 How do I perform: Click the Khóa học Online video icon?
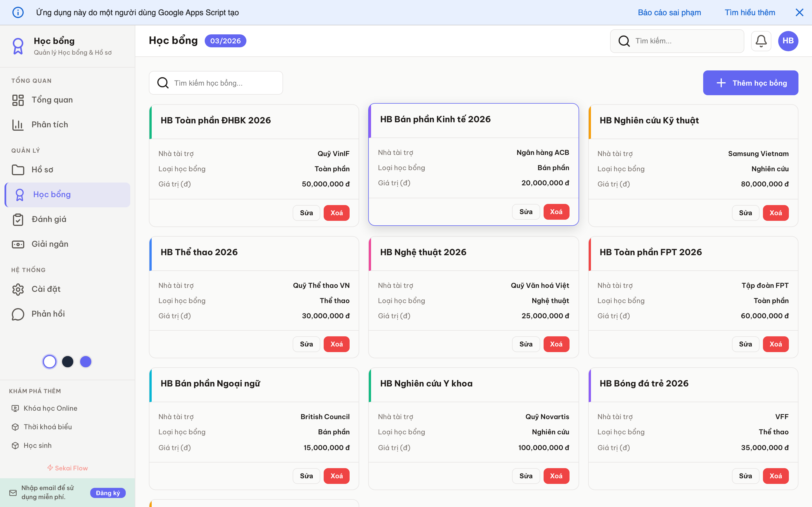tap(16, 408)
